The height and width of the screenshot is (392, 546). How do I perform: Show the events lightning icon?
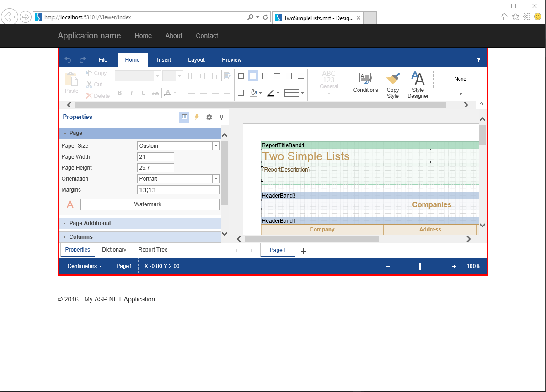point(197,117)
